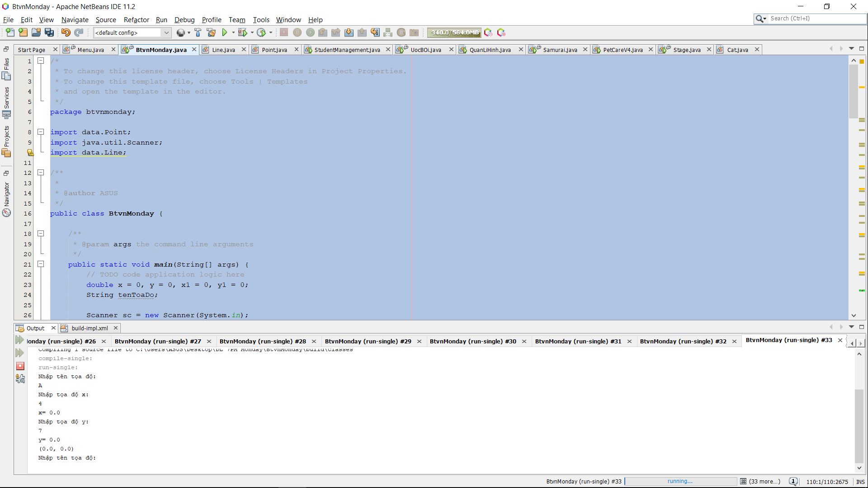Click the garbage collection memory bar
The image size is (868, 488).
click(x=454, y=33)
